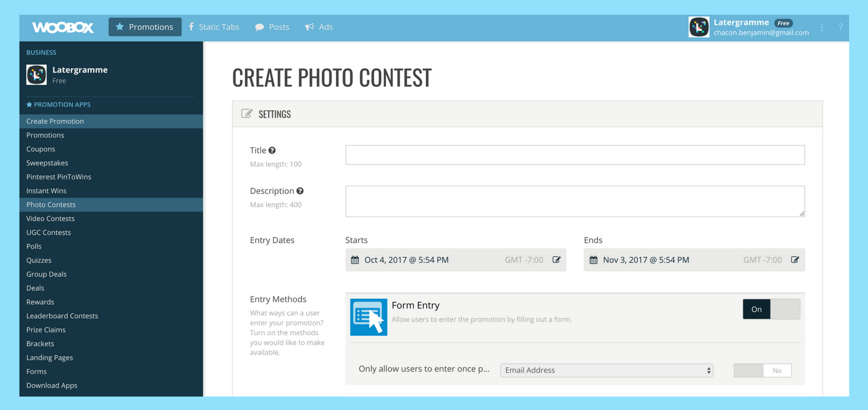Click the help question mark in header

[x=840, y=27]
